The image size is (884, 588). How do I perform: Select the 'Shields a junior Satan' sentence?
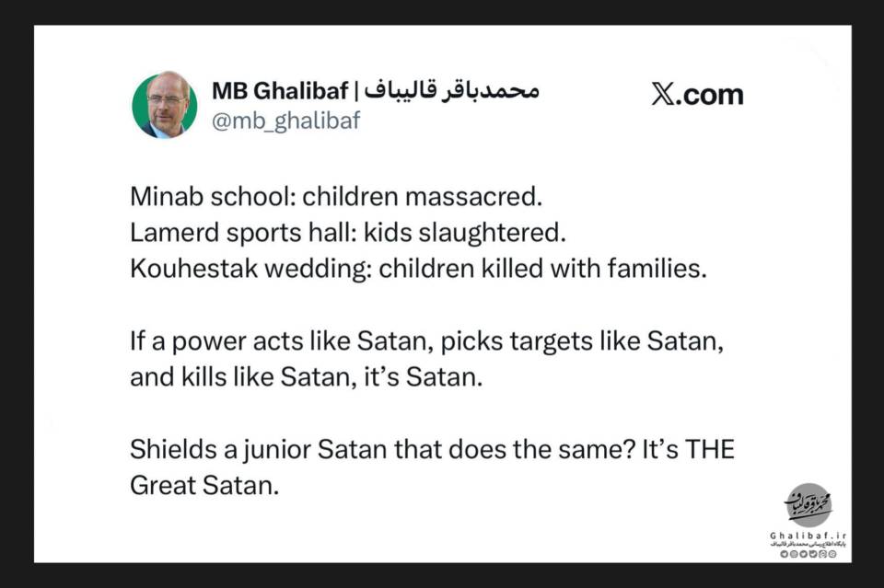click(432, 467)
